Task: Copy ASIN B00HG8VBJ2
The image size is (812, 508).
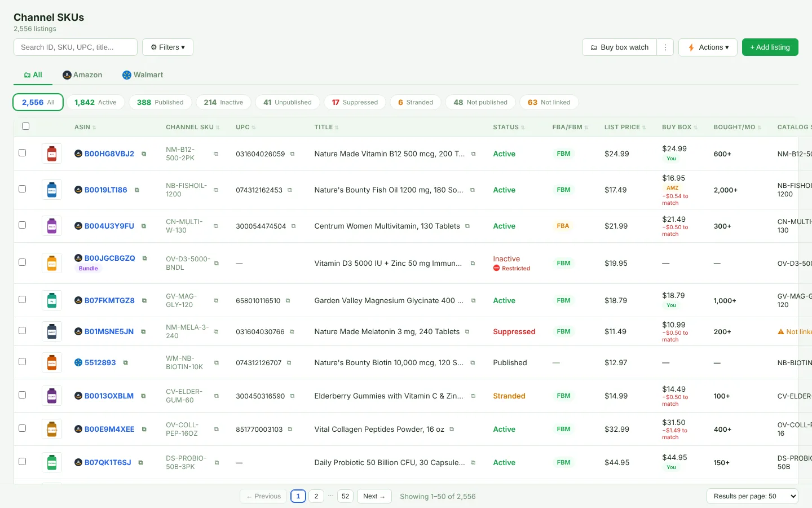Action: tap(144, 154)
